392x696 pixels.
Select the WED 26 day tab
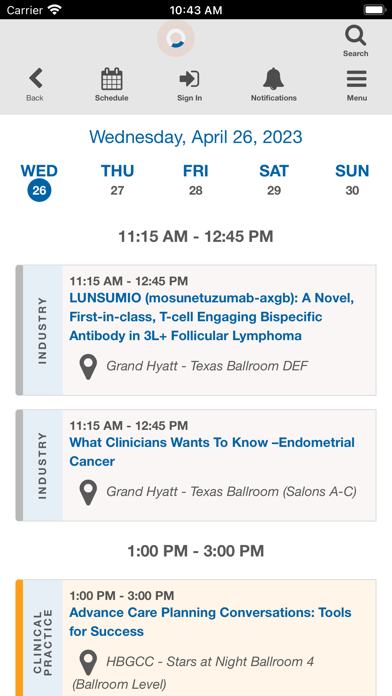39,182
